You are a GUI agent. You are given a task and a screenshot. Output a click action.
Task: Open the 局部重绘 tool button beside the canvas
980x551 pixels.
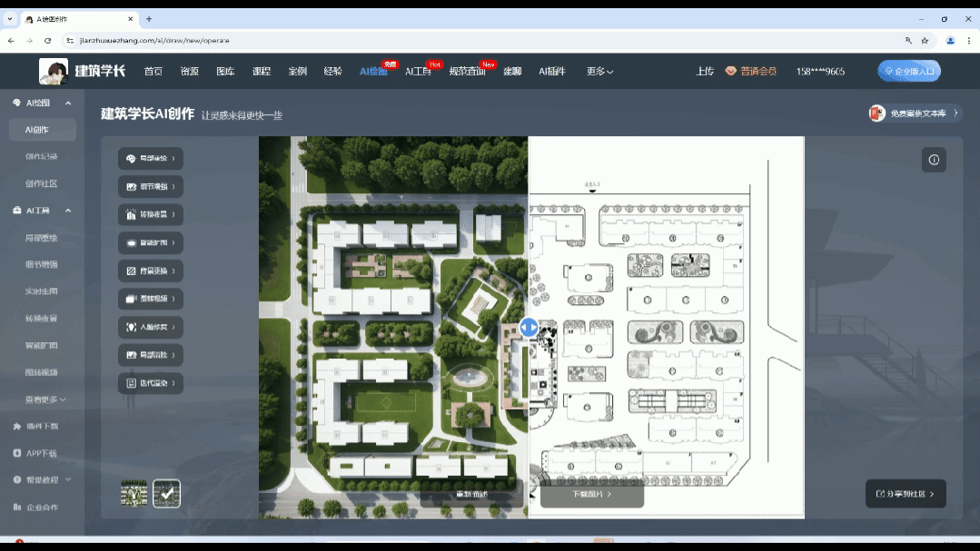pyautogui.click(x=151, y=159)
